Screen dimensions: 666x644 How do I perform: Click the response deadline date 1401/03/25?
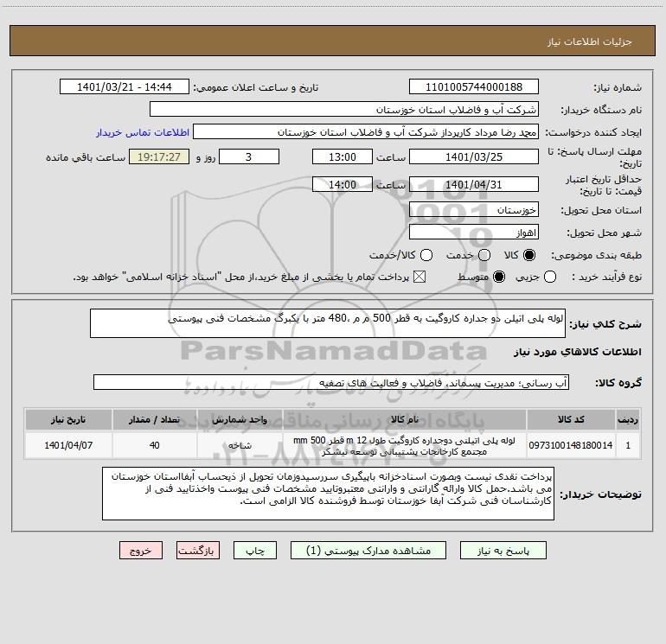pos(474,156)
